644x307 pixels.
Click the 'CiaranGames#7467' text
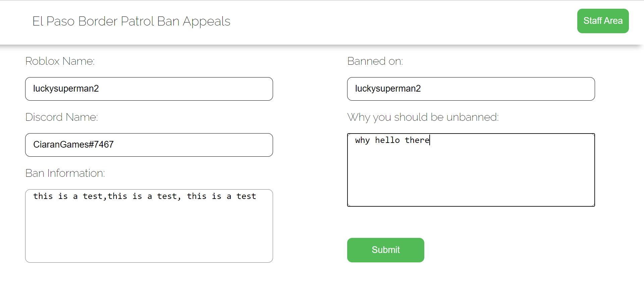[73, 145]
